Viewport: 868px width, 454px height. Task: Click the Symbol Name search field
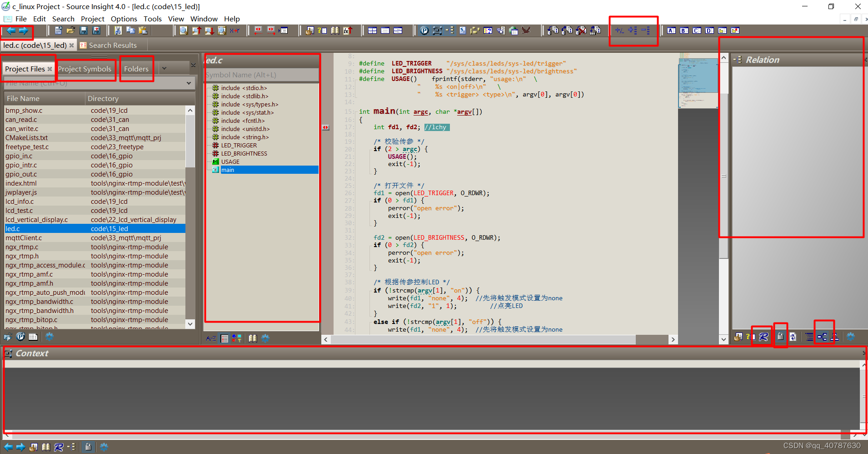261,75
